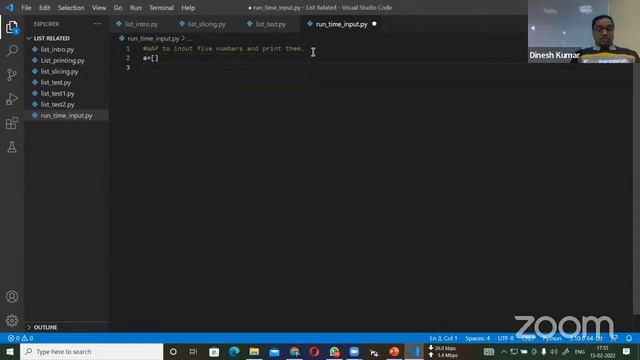Viewport: 640px width, 360px height.
Task: Open the Edit menu
Action: 44,8
